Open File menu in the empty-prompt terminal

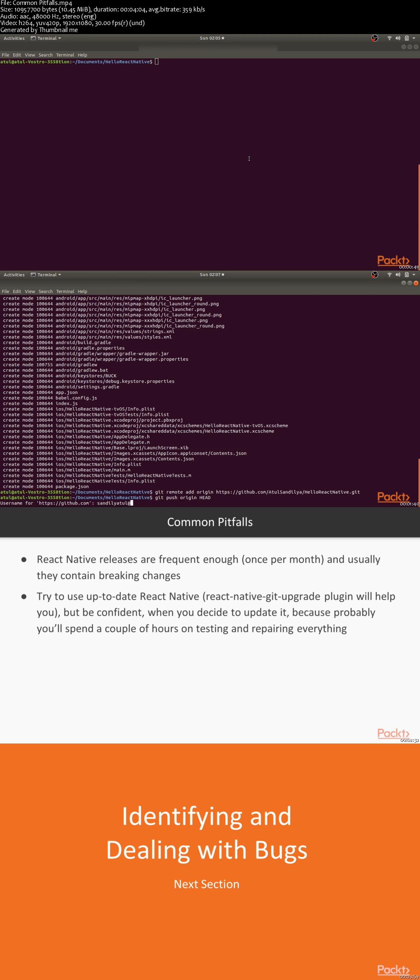pos(5,55)
